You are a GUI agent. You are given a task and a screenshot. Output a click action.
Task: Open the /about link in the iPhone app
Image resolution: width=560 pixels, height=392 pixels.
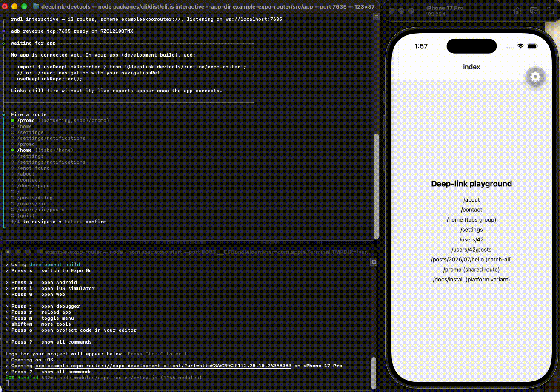[471, 200]
